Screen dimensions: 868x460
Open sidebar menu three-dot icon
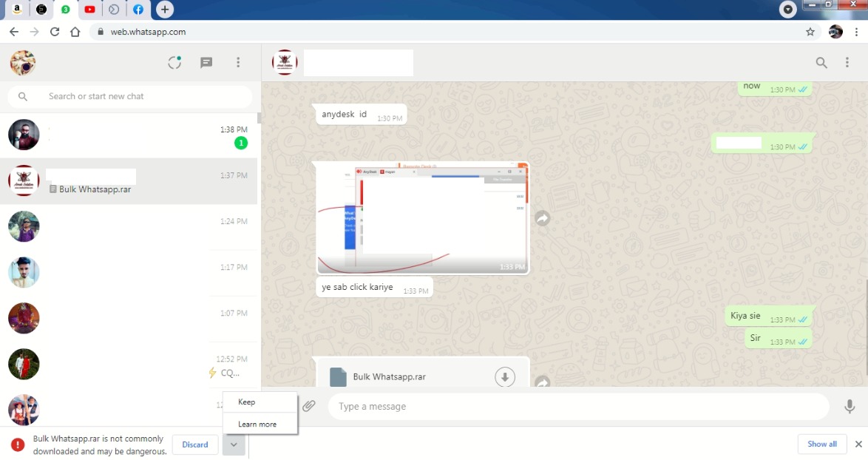(238, 63)
